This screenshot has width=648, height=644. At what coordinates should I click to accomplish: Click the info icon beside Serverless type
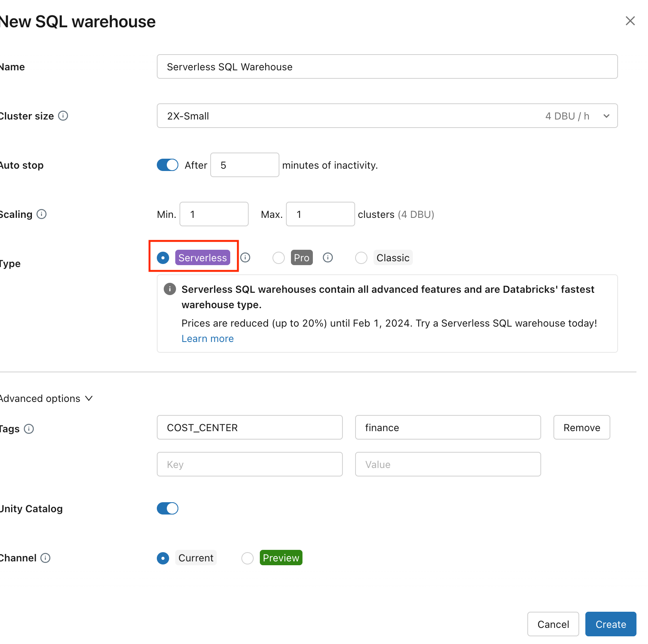tap(246, 258)
